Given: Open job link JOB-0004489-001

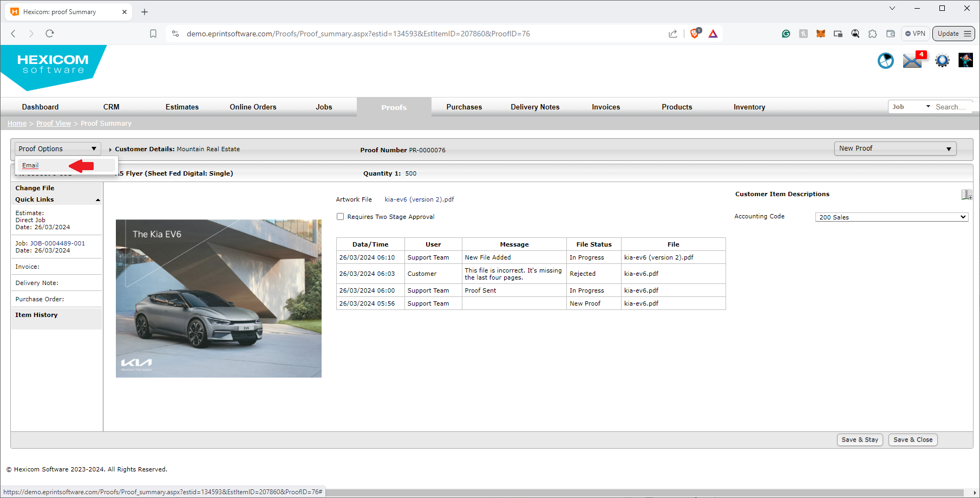Looking at the screenshot, I should [57, 243].
